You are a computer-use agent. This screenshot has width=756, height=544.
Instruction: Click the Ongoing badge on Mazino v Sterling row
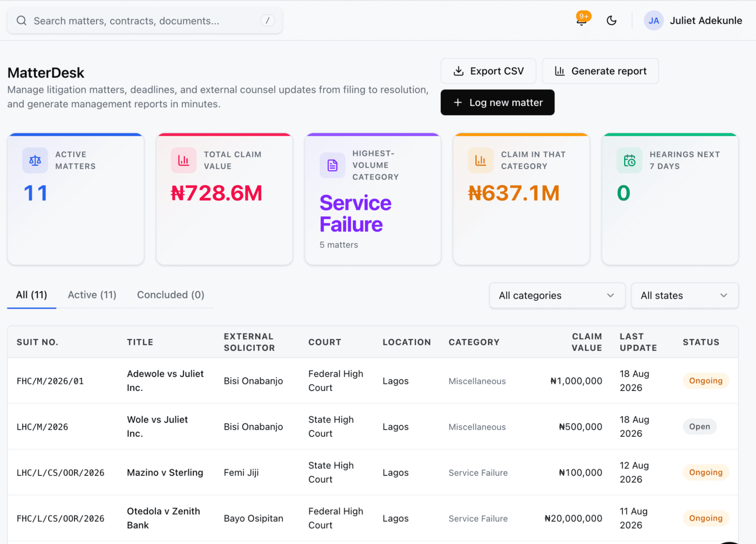click(x=705, y=472)
